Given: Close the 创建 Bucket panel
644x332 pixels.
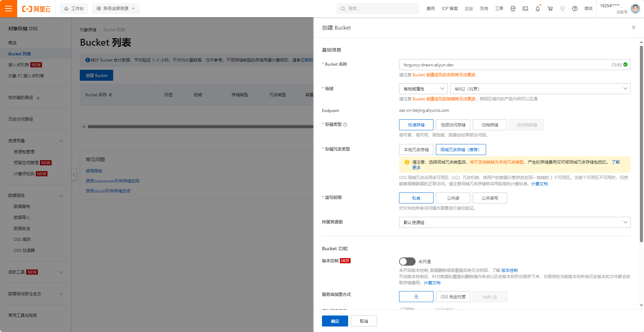Looking at the screenshot, I should pos(634,27).
